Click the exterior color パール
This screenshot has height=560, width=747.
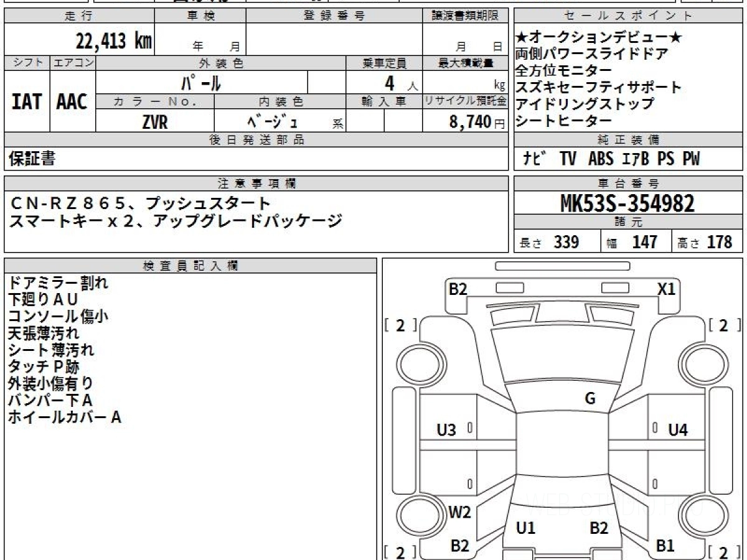[201, 82]
